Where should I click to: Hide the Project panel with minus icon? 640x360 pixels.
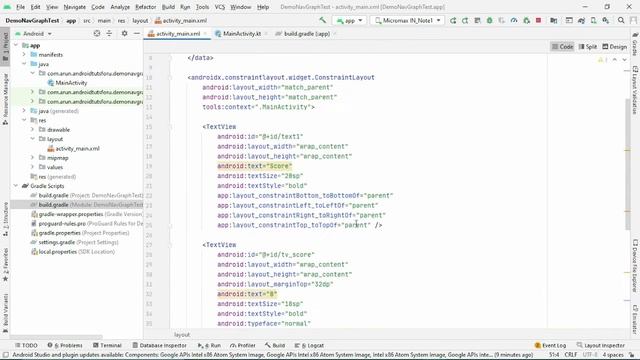137,33
